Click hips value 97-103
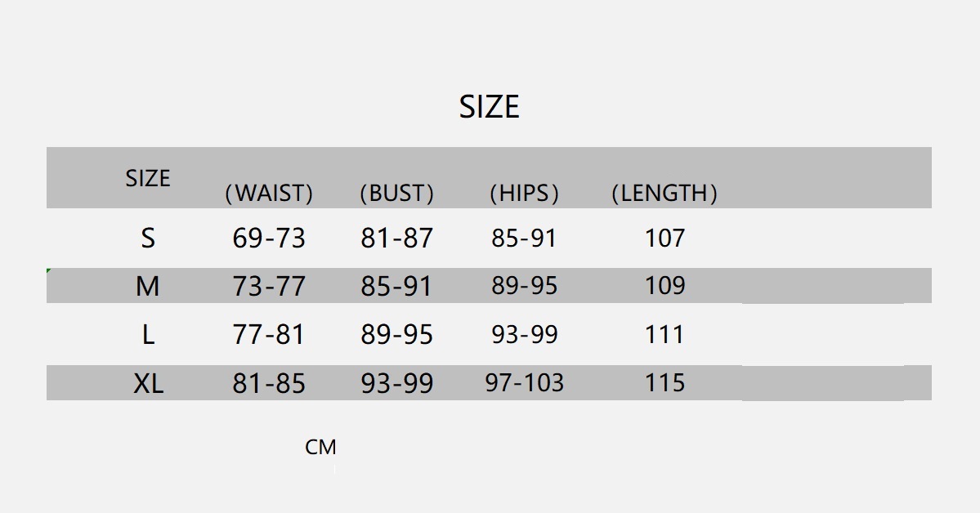This screenshot has height=513, width=980. 525,383
